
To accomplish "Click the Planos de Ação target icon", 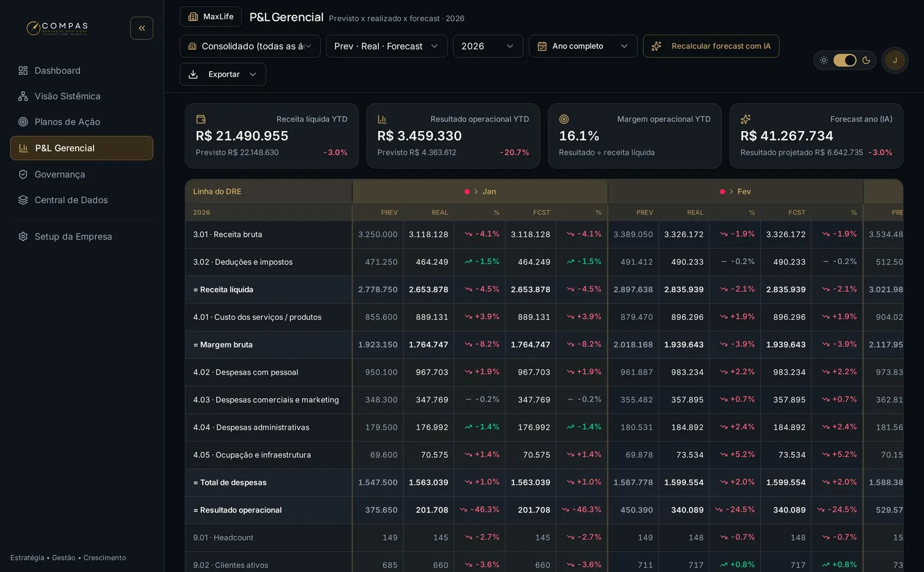I will 23,122.
